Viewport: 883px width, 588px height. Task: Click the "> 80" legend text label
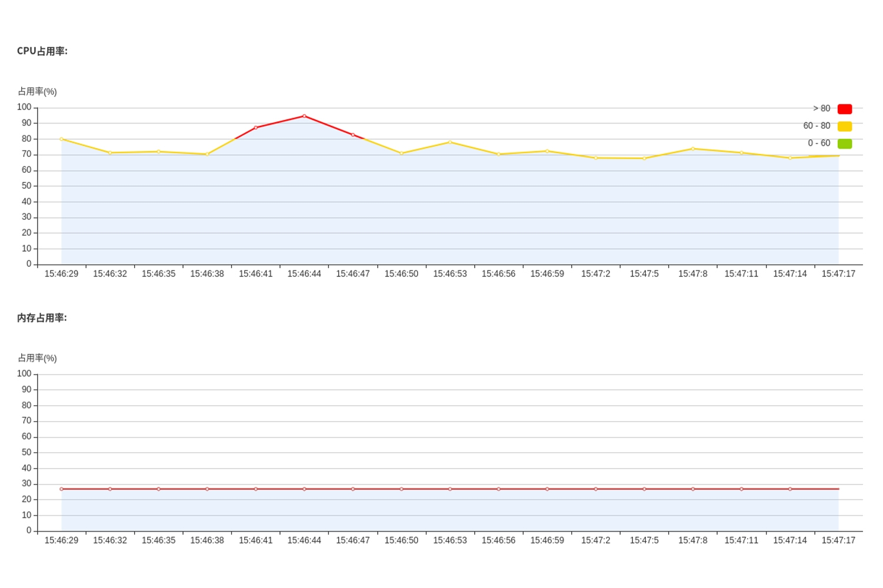click(x=821, y=109)
